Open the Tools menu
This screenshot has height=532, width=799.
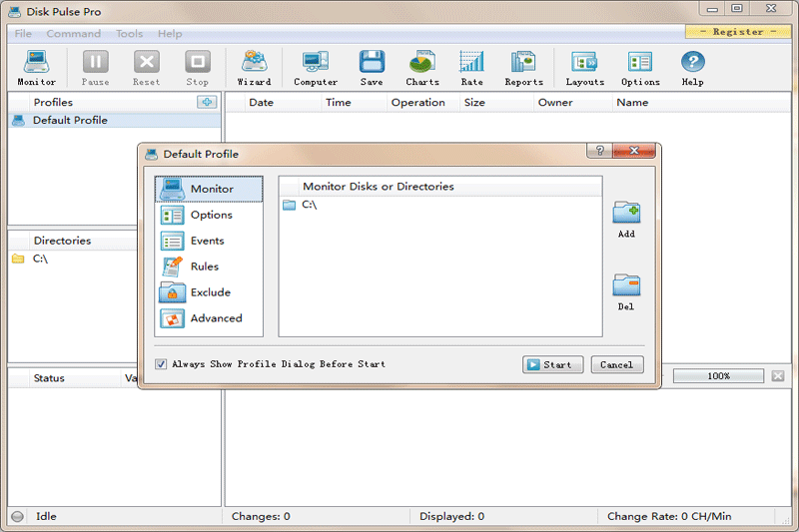(129, 34)
